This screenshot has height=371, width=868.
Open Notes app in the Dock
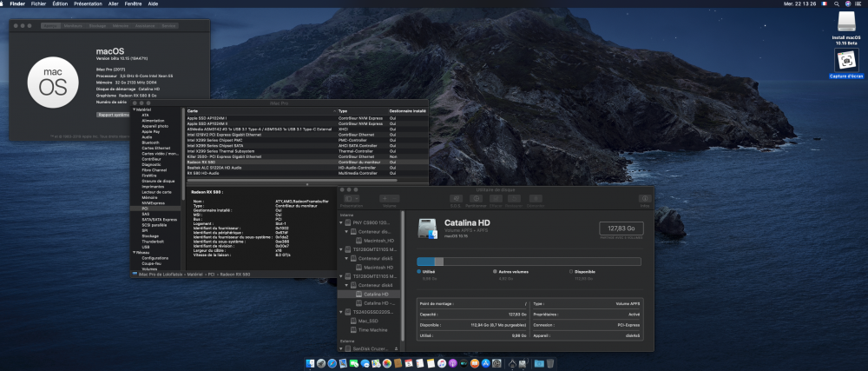click(x=431, y=363)
